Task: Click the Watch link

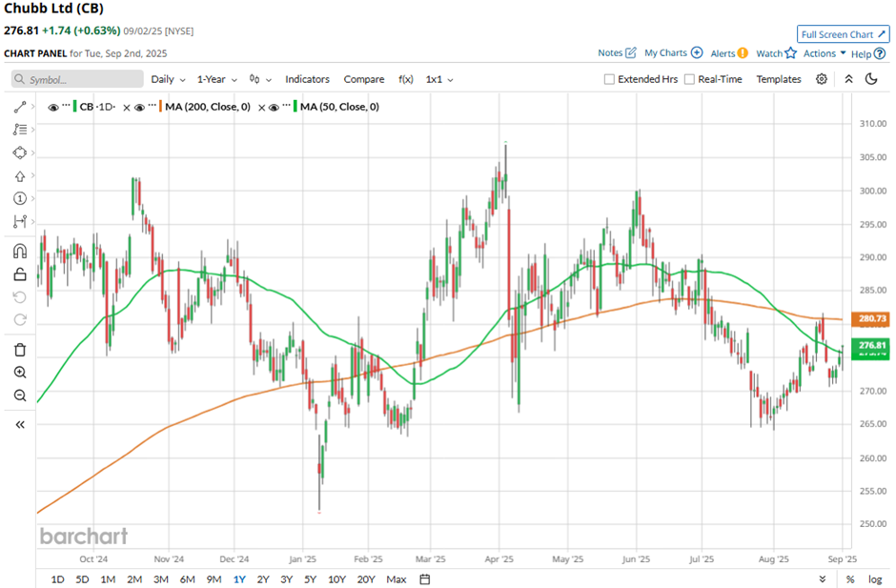Action: (769, 53)
